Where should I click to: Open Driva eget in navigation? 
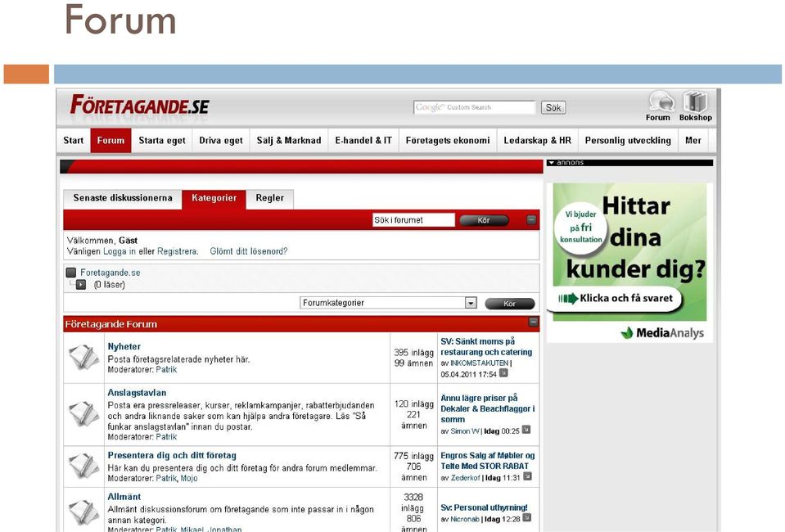(x=221, y=141)
